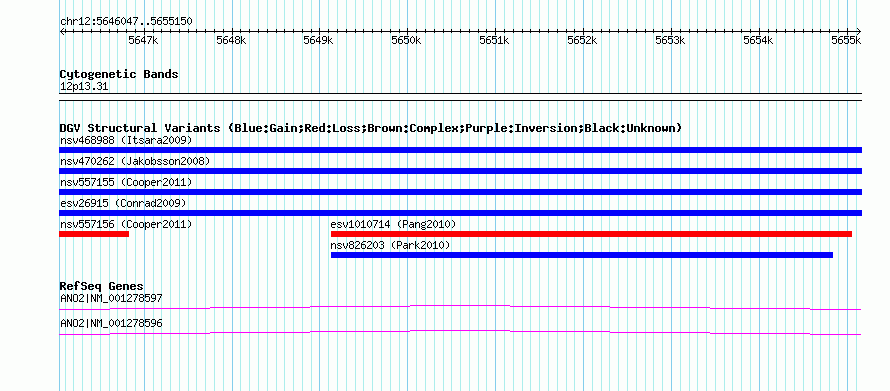
Task: Select the red loss bar for esv1010714
Action: (x=591, y=234)
